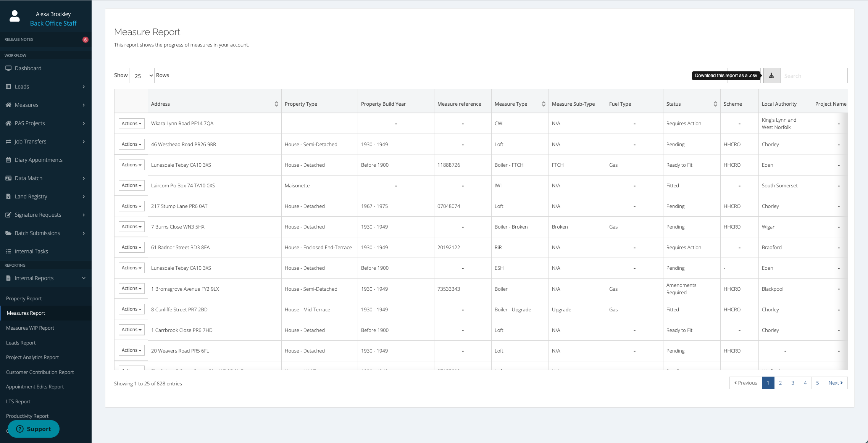
Task: Open Actions dropdown for Wkara Lynn Road
Action: pyautogui.click(x=131, y=124)
